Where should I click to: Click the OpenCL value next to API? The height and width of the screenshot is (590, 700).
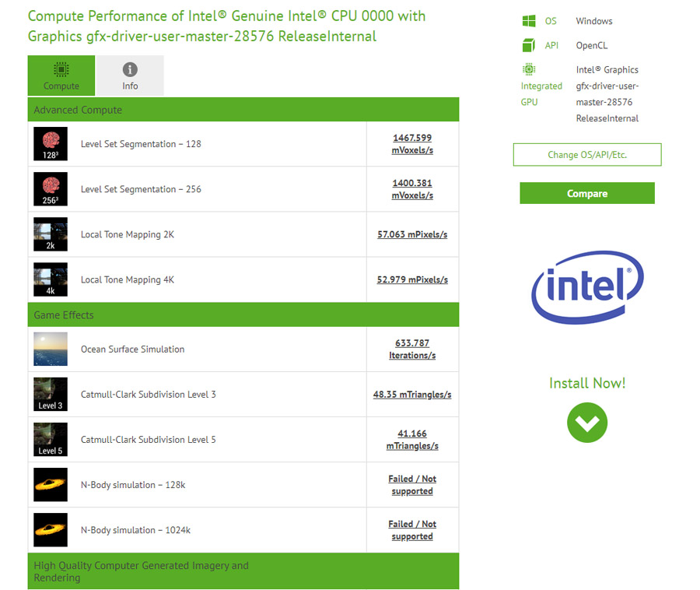(592, 45)
